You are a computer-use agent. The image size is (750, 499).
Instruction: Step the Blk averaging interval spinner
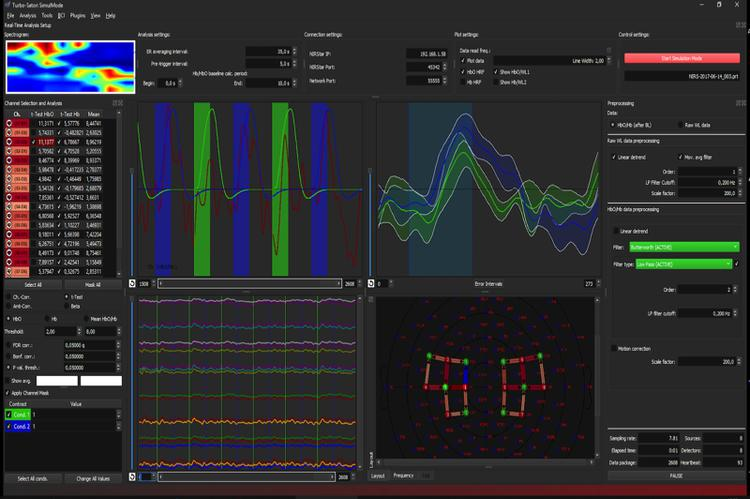292,50
